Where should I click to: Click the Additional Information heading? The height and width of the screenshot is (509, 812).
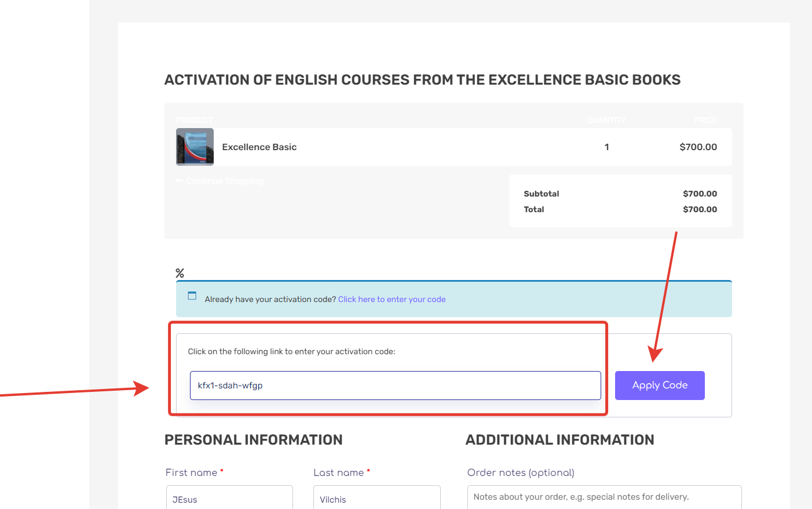tap(559, 440)
